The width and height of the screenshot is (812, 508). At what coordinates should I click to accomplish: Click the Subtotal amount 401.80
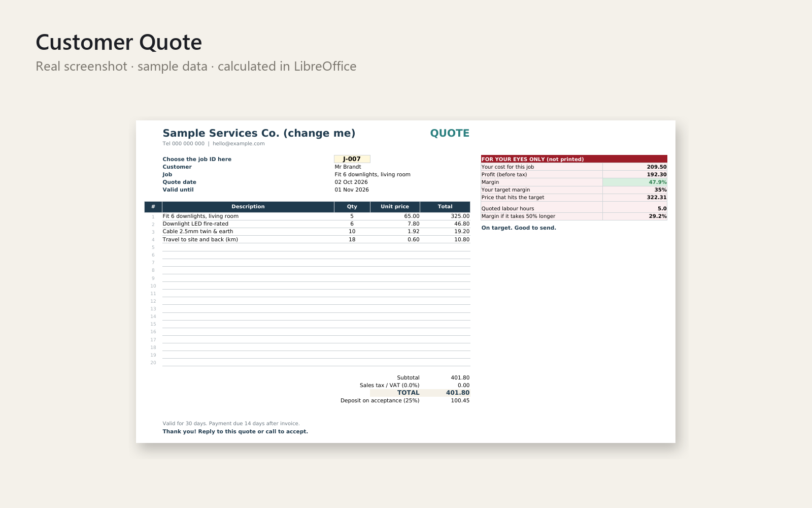460,377
